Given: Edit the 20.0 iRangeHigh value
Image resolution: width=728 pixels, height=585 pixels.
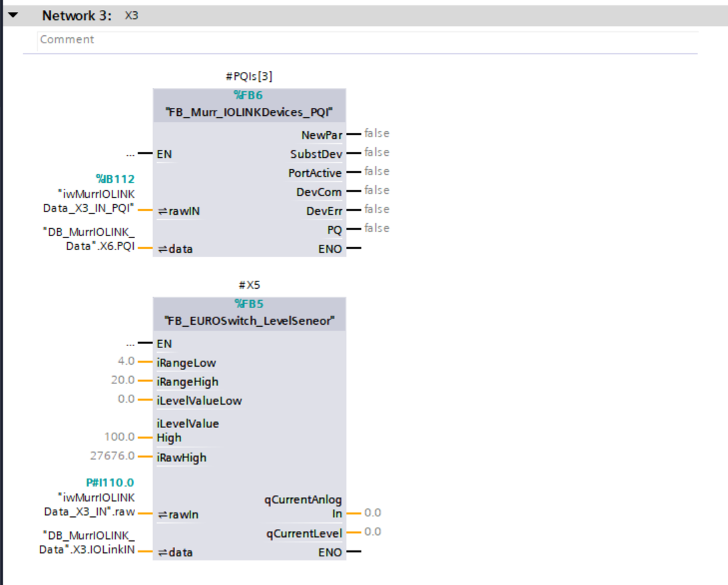Looking at the screenshot, I should [123, 380].
